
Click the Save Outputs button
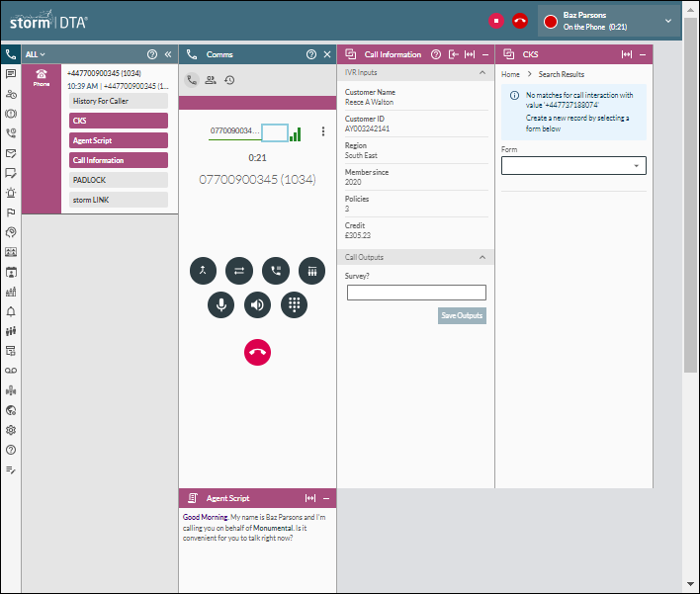click(462, 315)
